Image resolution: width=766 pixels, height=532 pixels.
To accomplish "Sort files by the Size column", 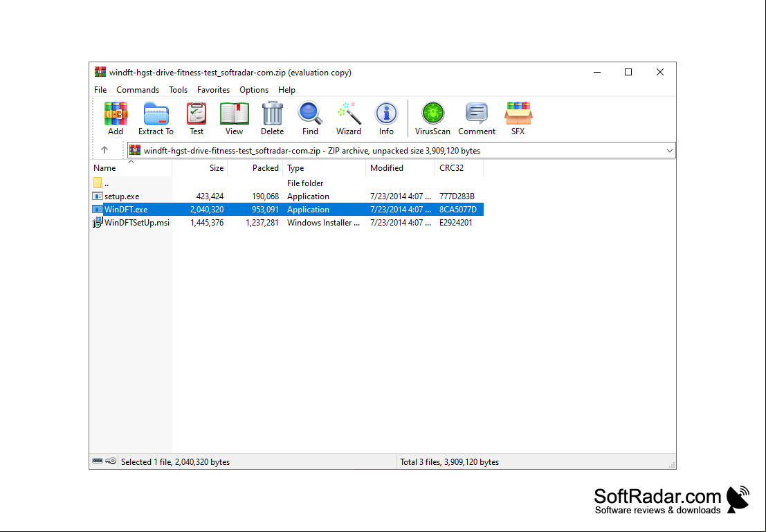I will click(x=200, y=168).
